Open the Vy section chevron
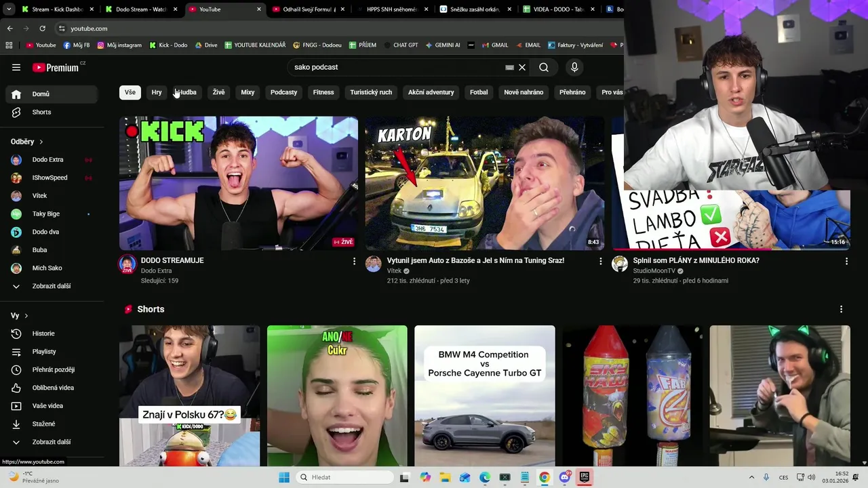Screen dimensions: 868x488 [26, 316]
